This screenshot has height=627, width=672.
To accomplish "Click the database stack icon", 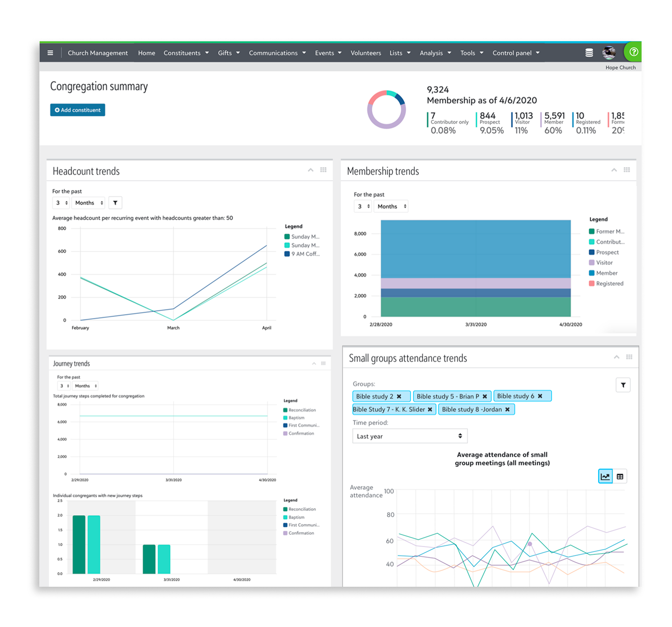I will point(589,53).
